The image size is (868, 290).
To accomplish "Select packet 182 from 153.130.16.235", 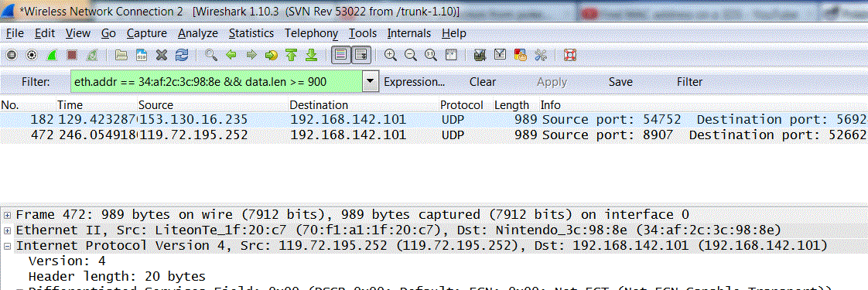I will pos(434,120).
